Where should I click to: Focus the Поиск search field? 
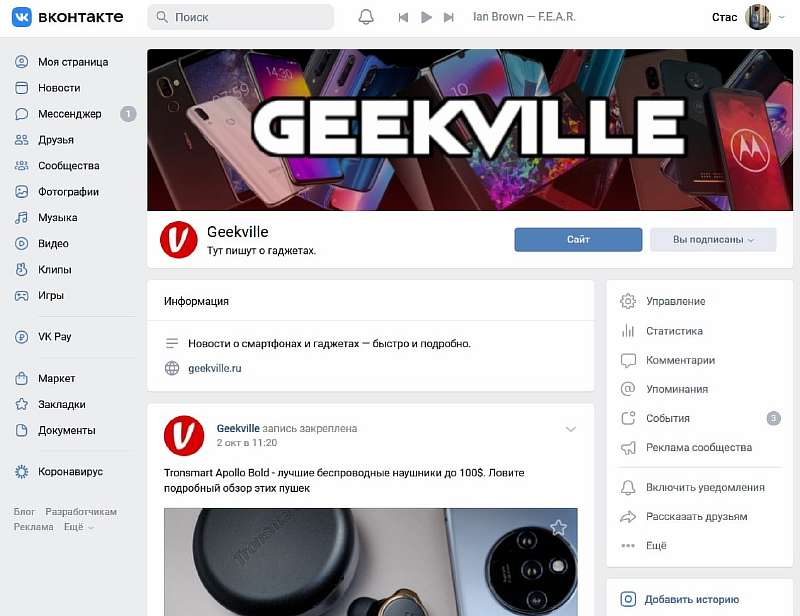point(241,17)
